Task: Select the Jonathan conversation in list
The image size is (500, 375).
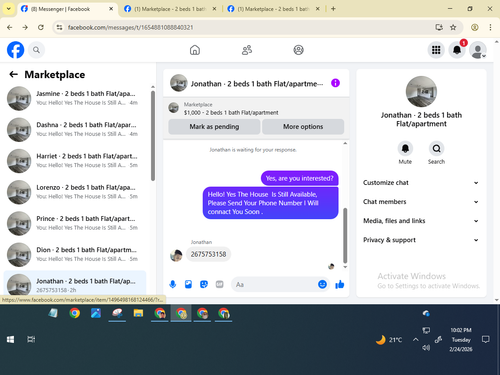Action: 75,284
